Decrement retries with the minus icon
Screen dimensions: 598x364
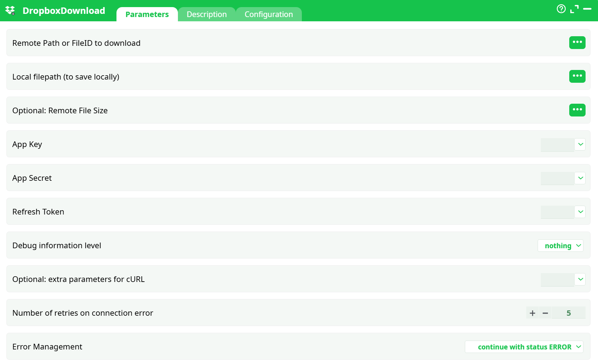(545, 313)
